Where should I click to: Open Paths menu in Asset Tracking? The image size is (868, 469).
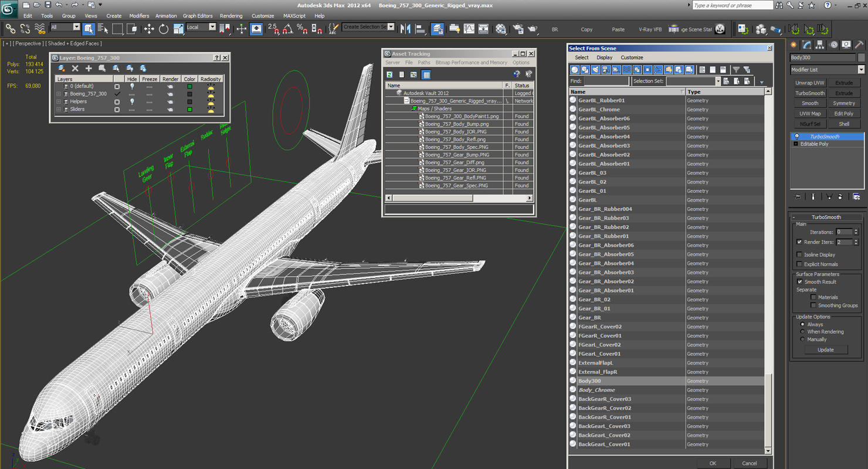424,63
